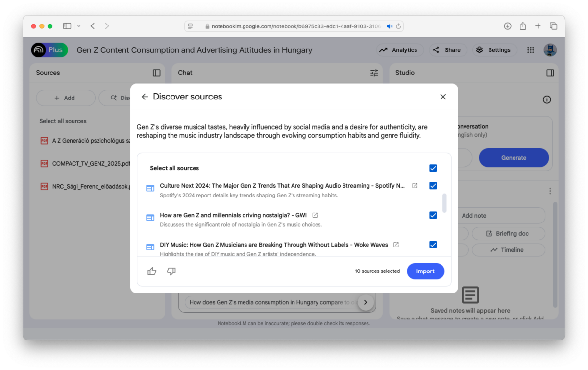588x370 pixels.
Task: Open Google apps grid
Action: tap(530, 50)
